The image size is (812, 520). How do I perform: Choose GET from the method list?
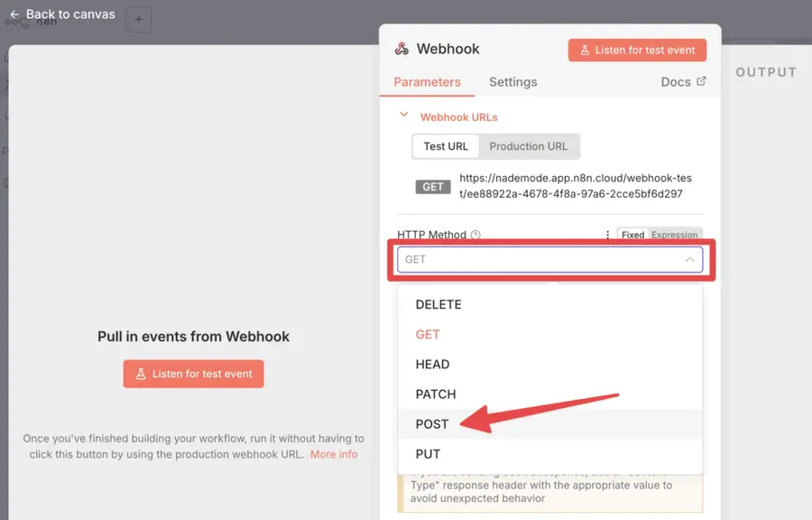(550, 335)
